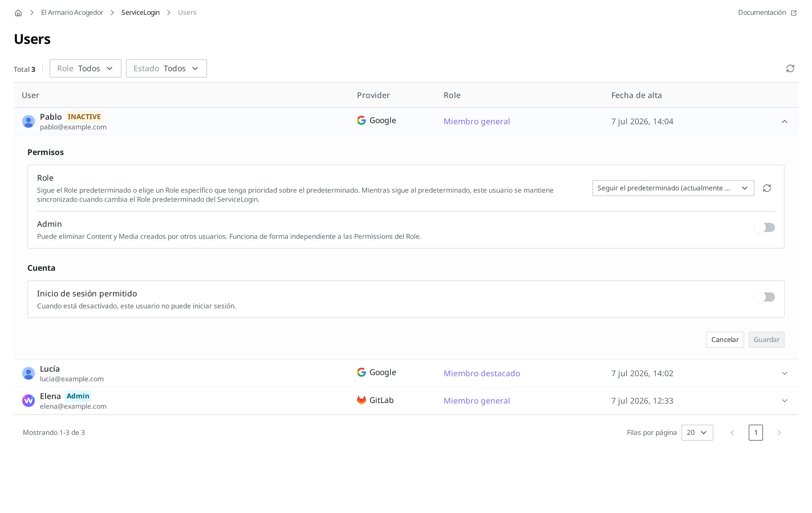812x513 pixels.
Task: Click Pablo's user avatar icon
Action: (x=28, y=121)
